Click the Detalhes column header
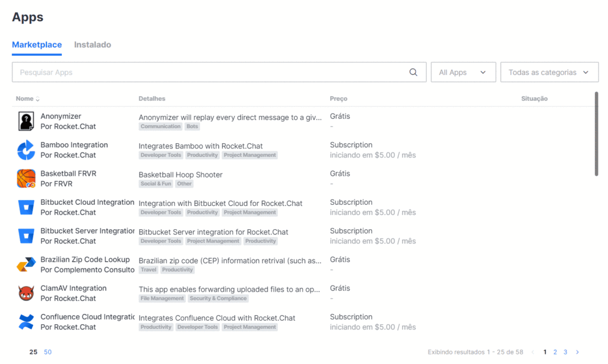 [x=152, y=99]
